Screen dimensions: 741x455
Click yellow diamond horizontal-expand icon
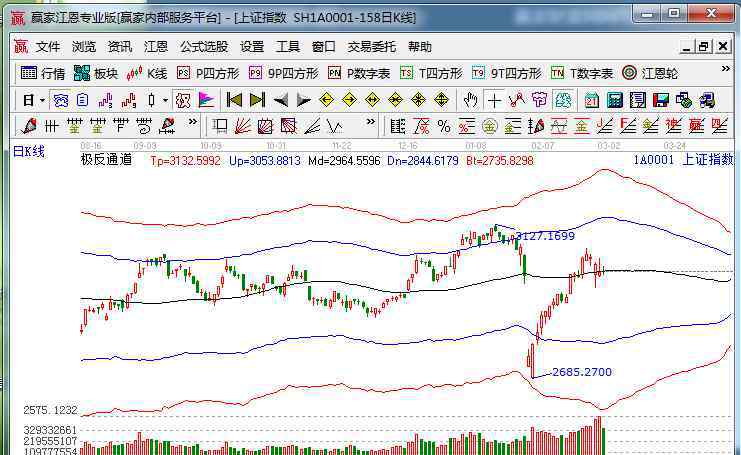click(x=372, y=100)
